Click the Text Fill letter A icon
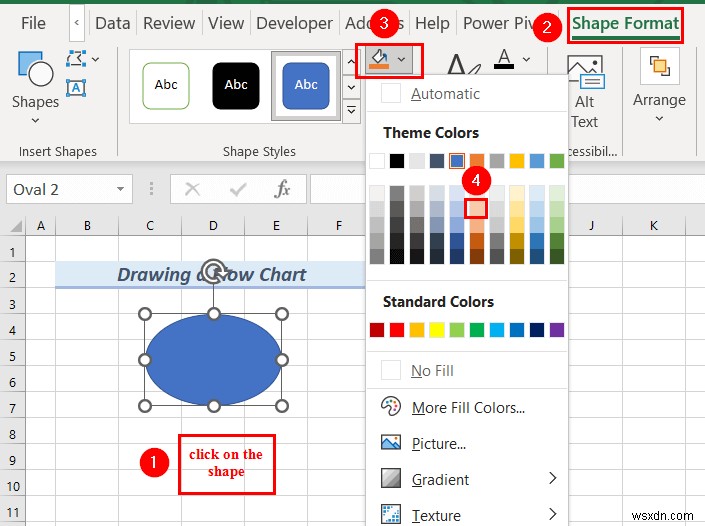Image resolution: width=705 pixels, height=526 pixels. coord(504,59)
